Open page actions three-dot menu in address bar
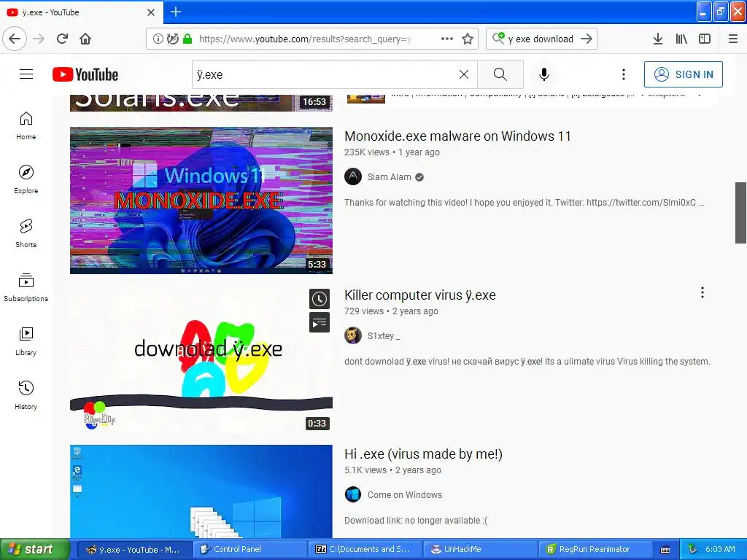Image resolution: width=747 pixels, height=560 pixels. (x=447, y=39)
